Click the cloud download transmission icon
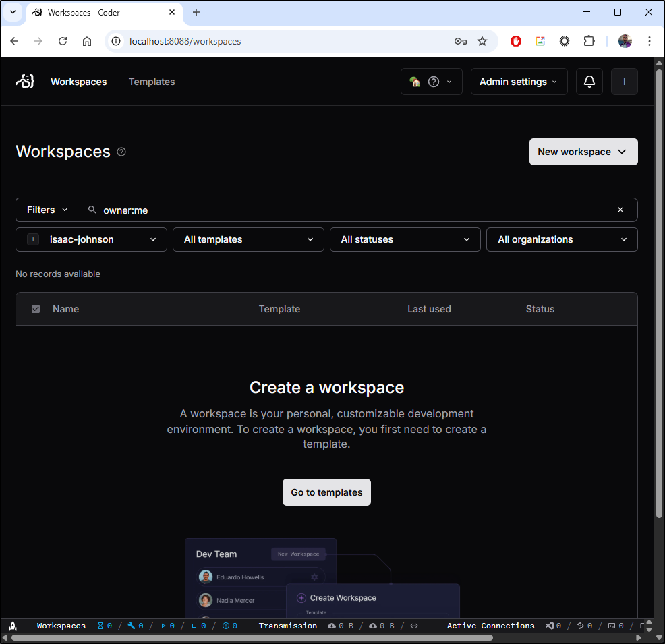Screen dimensions: 665x644 coord(332,626)
